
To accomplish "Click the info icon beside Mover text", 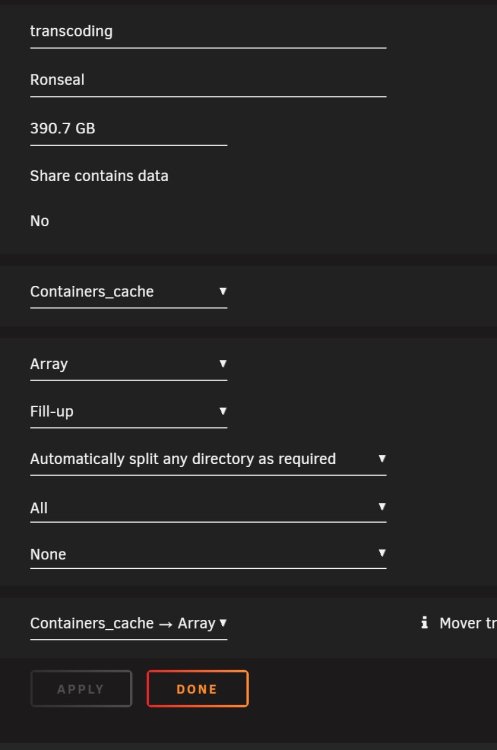I will pos(424,622).
